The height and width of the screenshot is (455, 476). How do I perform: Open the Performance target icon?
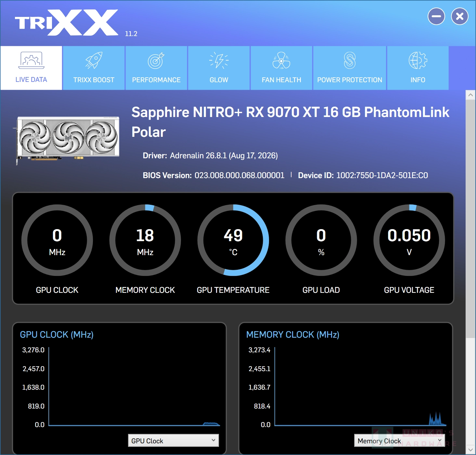pyautogui.click(x=156, y=60)
